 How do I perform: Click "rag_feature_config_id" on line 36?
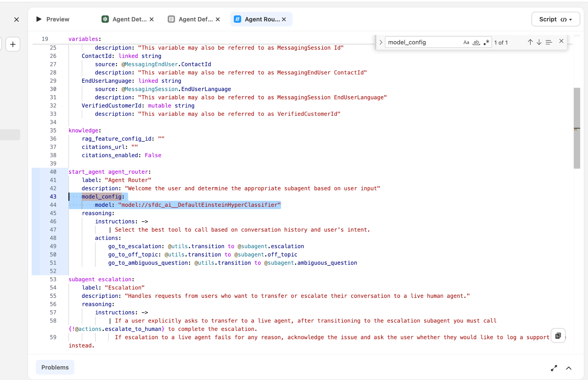(x=116, y=139)
